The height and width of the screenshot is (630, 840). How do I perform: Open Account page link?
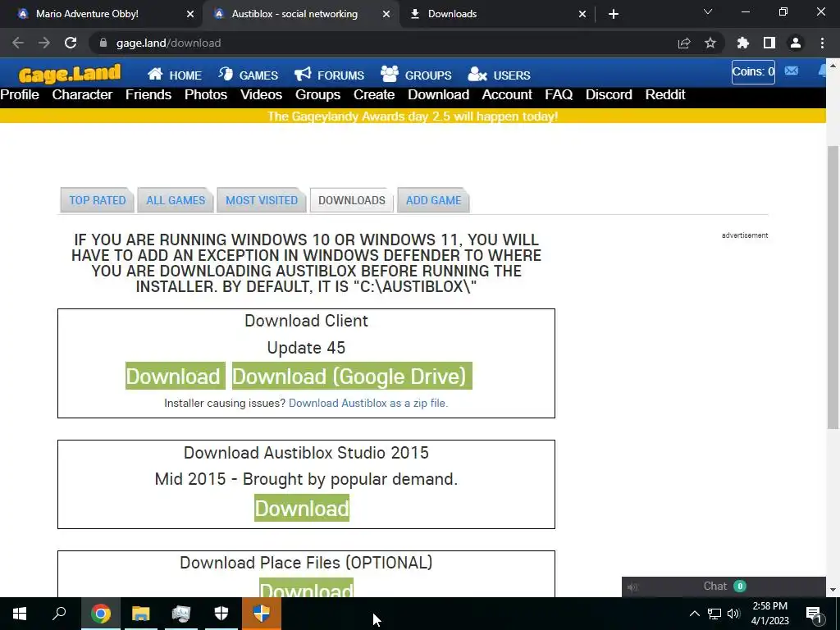pos(507,95)
